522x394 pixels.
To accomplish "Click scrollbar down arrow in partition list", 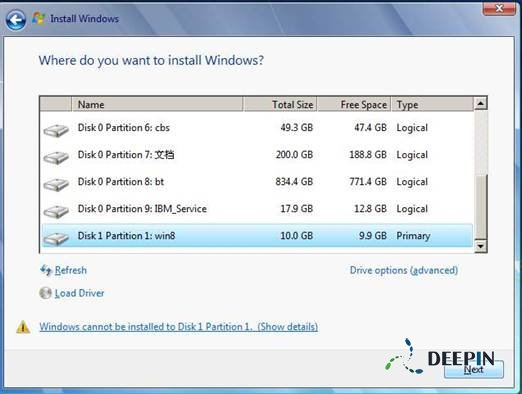I will click(x=480, y=246).
